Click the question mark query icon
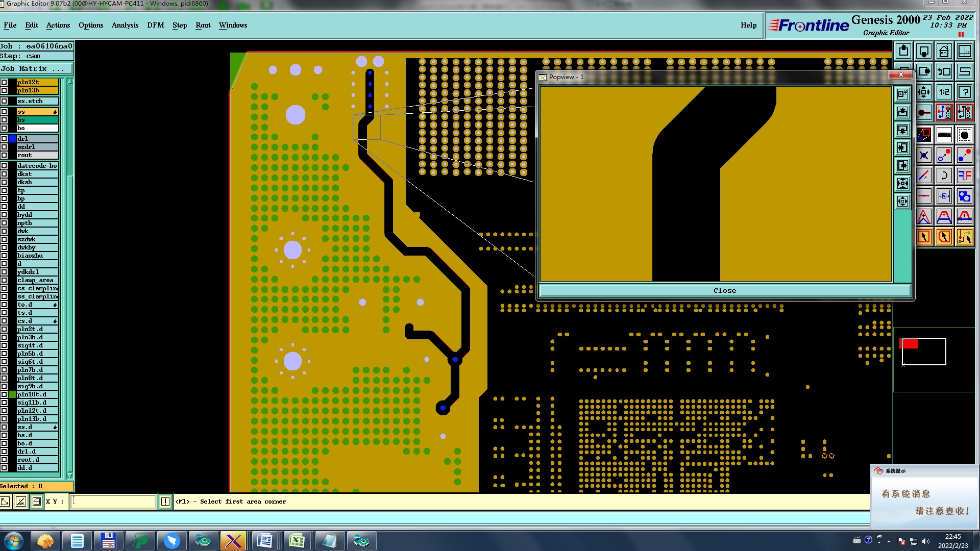The height and width of the screenshot is (551, 980). pos(964,92)
